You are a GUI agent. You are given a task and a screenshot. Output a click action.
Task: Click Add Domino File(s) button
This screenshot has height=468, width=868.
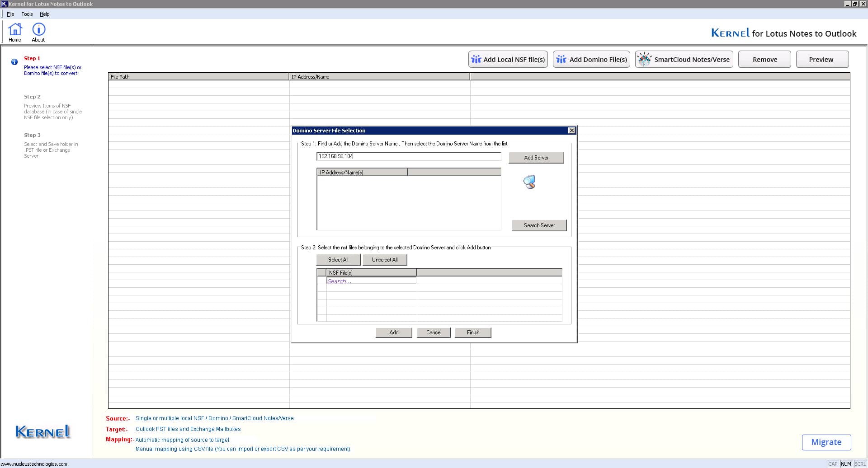coord(591,59)
